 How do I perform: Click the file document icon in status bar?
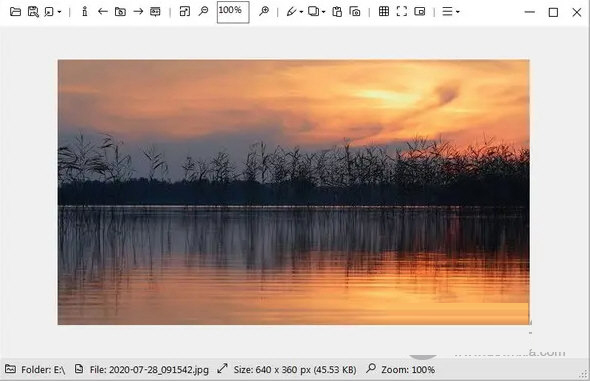coord(79,369)
